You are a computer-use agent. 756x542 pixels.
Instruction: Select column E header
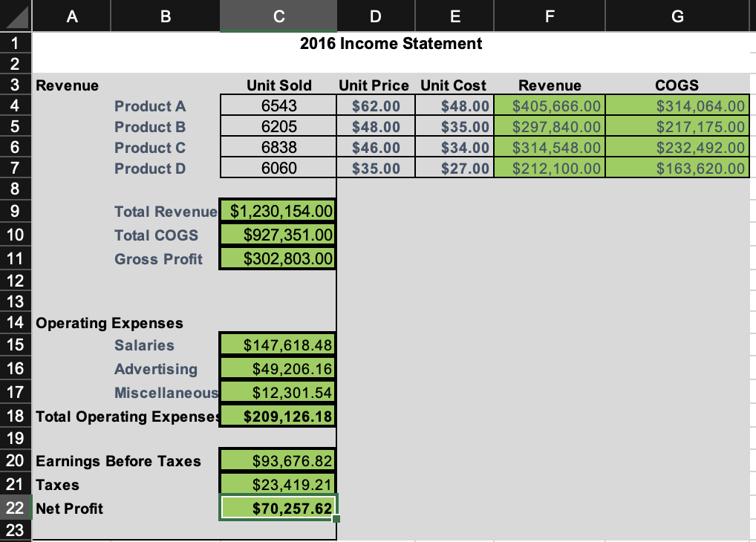[x=454, y=16]
